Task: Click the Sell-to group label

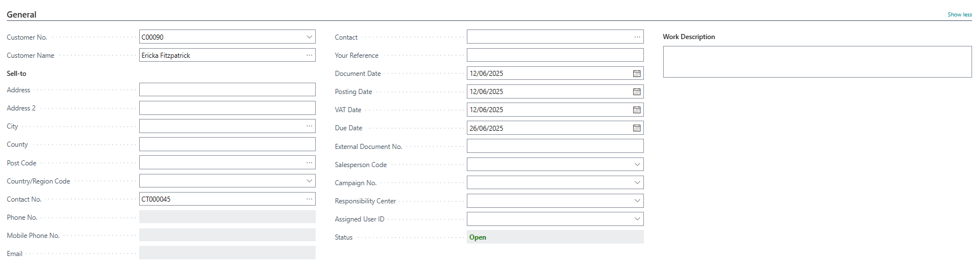Action: coord(16,74)
